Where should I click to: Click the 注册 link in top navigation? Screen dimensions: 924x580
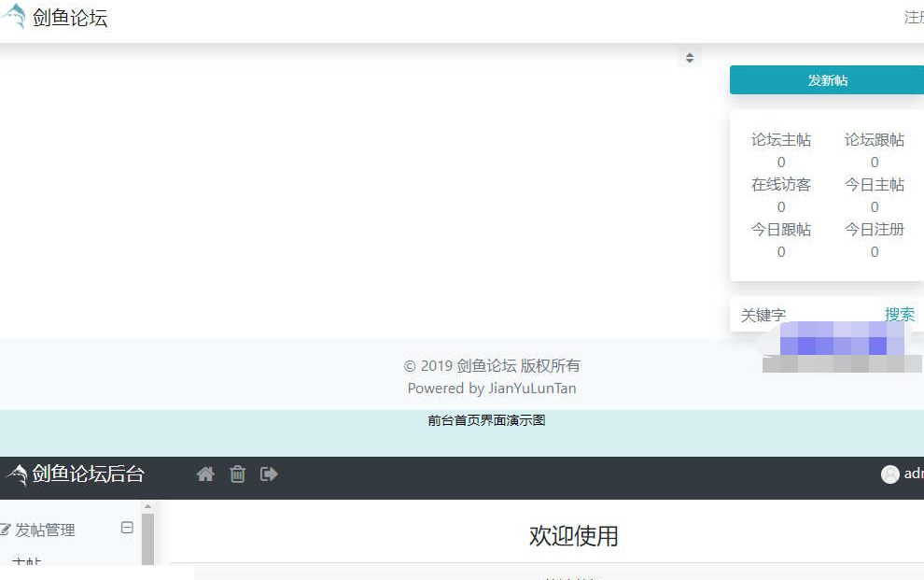pos(913,18)
